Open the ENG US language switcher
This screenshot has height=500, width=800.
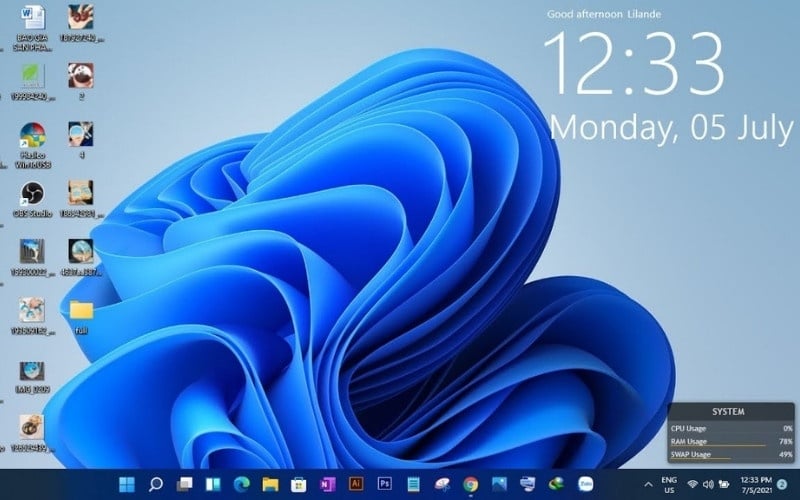point(669,485)
